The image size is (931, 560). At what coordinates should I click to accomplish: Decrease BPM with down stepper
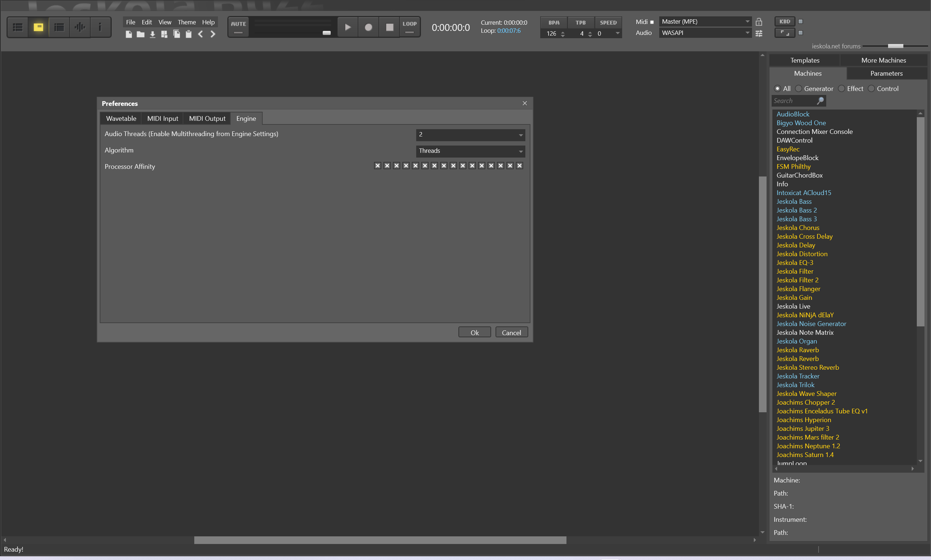563,36
